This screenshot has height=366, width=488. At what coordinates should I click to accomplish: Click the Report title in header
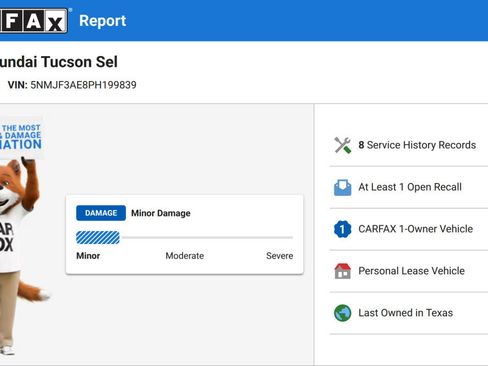click(103, 21)
